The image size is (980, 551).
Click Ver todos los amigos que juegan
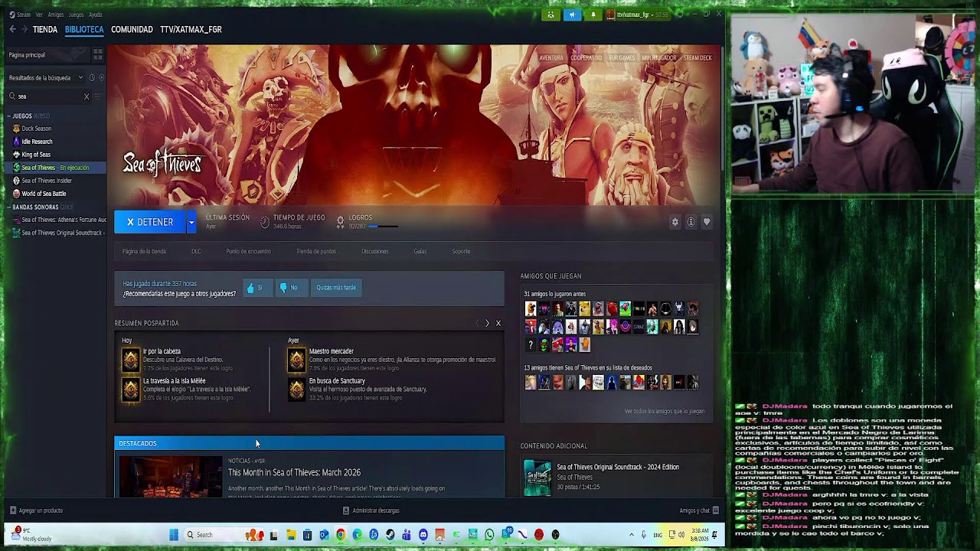[664, 411]
